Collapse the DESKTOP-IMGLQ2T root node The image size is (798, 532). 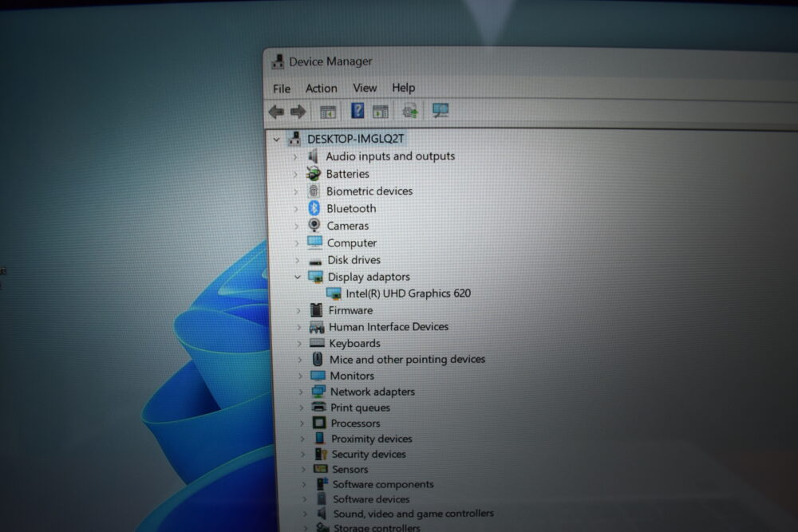pyautogui.click(x=276, y=139)
